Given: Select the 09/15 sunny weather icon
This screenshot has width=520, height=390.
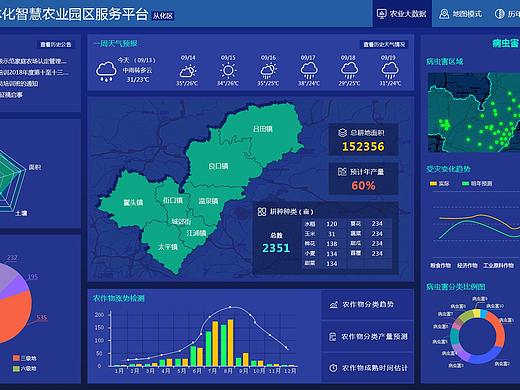Looking at the screenshot, I should click(x=228, y=71).
